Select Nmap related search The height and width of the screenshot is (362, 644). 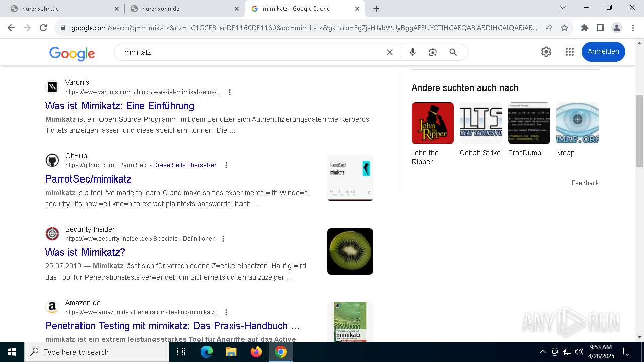click(x=577, y=130)
